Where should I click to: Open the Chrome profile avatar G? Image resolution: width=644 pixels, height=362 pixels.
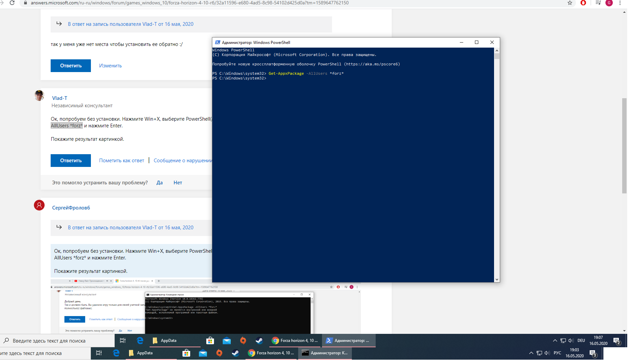click(x=609, y=3)
